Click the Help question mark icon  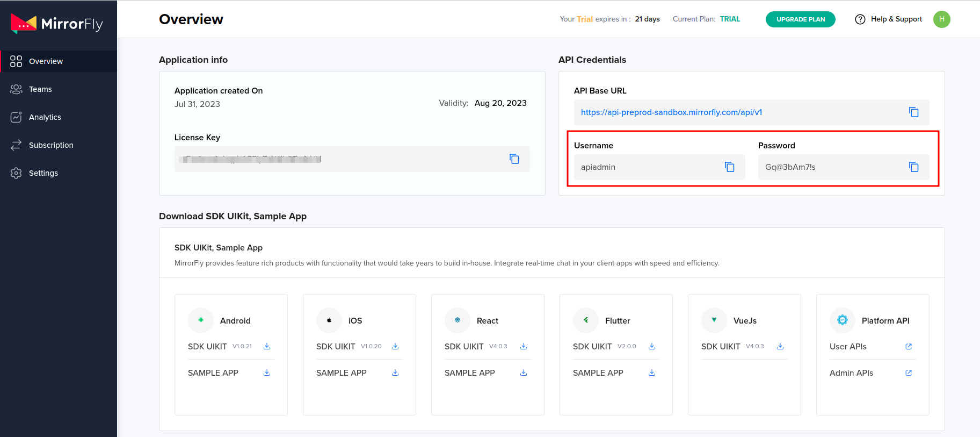(x=860, y=19)
